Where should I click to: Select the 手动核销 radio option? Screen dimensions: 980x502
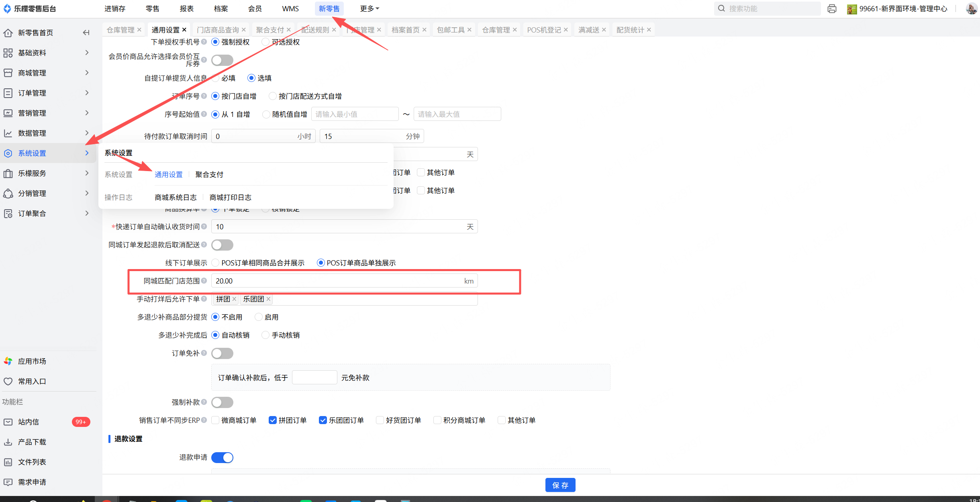pos(265,335)
